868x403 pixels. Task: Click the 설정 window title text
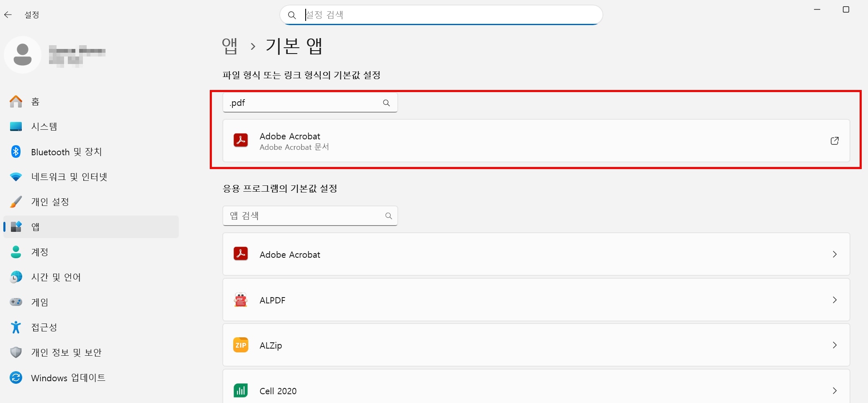click(32, 15)
